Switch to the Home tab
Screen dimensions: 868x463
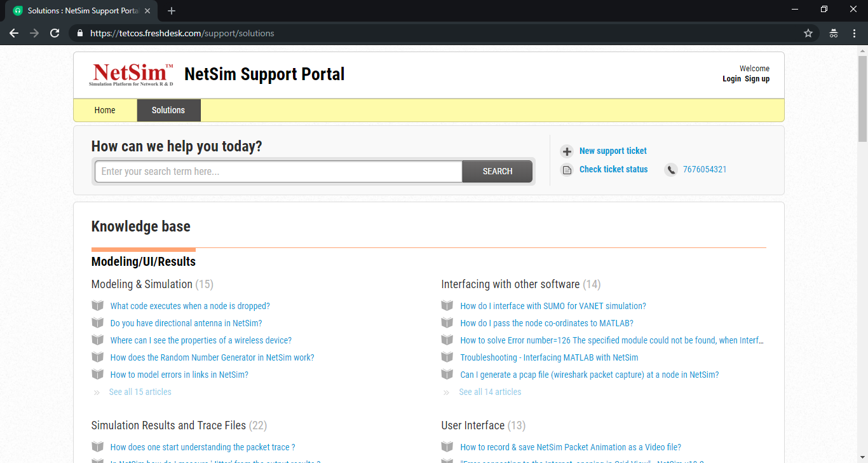(x=104, y=110)
